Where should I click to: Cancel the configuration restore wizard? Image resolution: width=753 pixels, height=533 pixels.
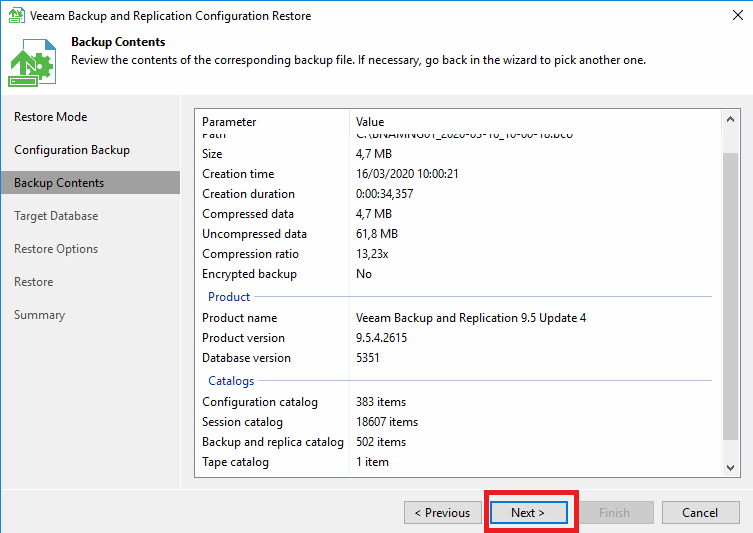[700, 513]
